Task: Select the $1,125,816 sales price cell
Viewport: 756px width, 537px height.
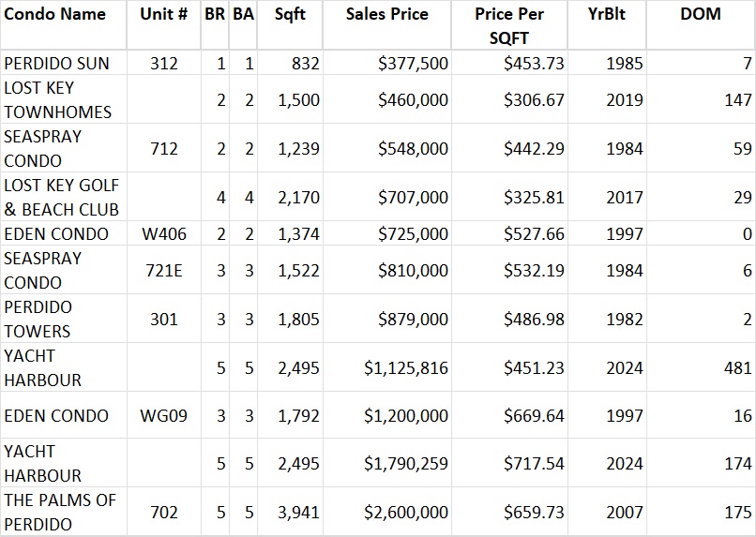Action: 405,368
